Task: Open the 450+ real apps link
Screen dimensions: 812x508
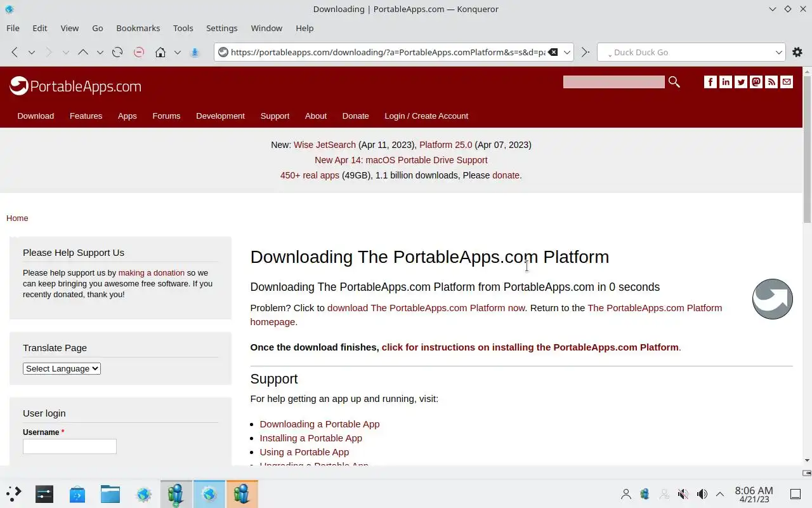Action: click(310, 175)
